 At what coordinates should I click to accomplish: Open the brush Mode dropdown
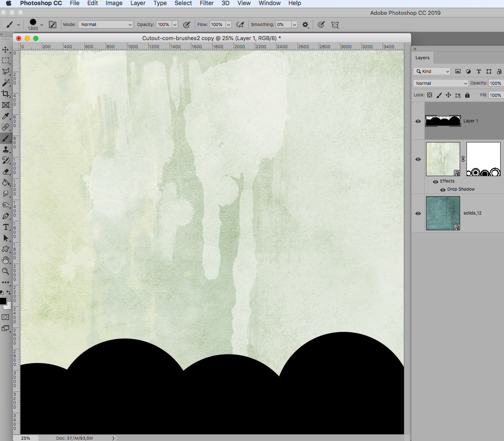click(x=105, y=24)
